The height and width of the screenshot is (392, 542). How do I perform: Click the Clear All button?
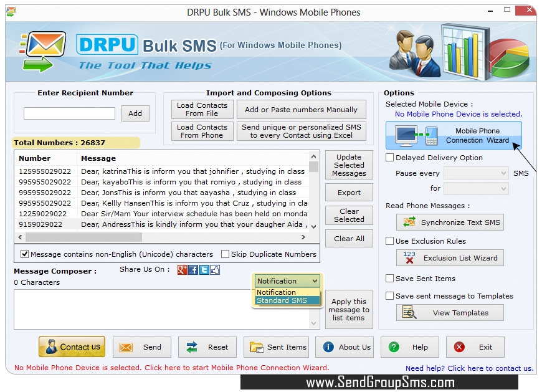pyautogui.click(x=349, y=239)
